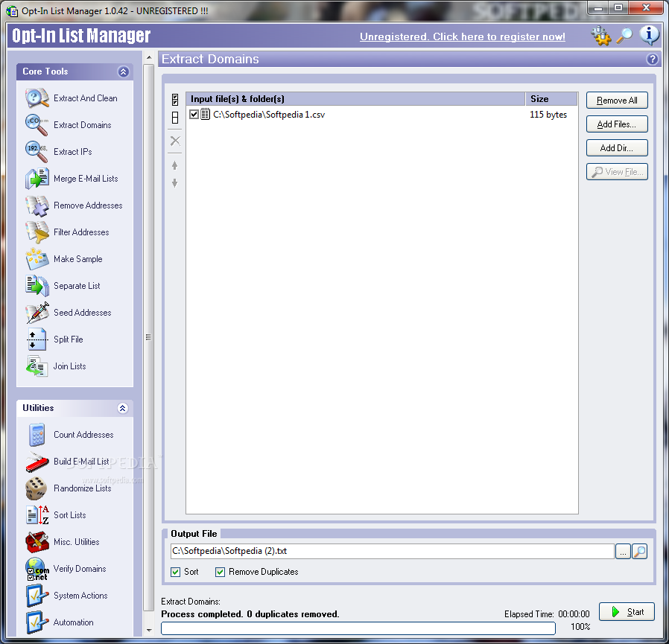
Task: Collapse the Utilities panel
Action: point(123,408)
